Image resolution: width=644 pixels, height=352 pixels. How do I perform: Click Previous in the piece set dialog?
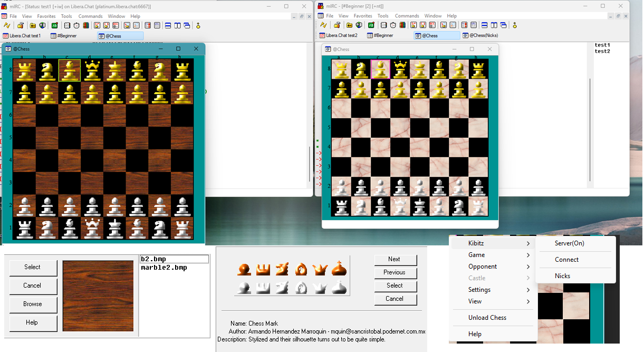395,272
